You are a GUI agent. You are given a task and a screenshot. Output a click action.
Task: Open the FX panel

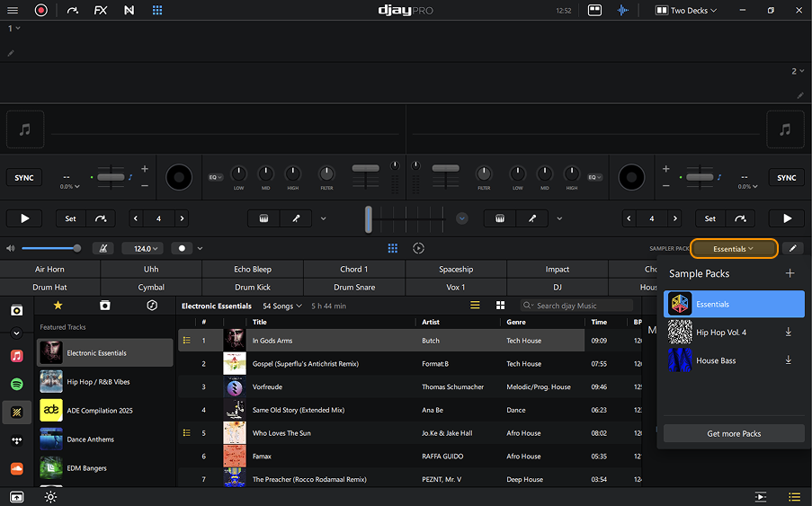[x=100, y=11]
